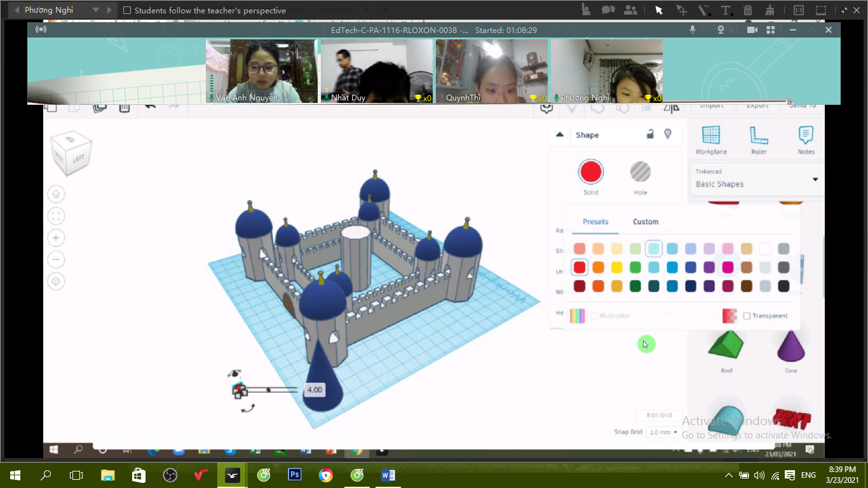The width and height of the screenshot is (868, 488).
Task: Click the Fit all in view icon
Action: [56, 216]
